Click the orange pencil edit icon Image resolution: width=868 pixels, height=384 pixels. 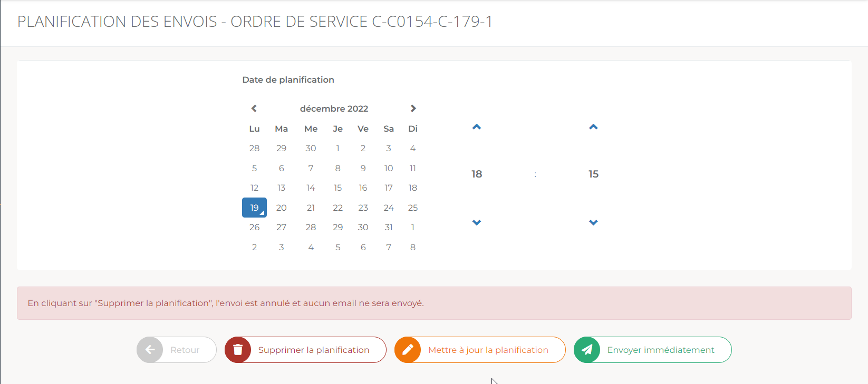click(x=408, y=350)
